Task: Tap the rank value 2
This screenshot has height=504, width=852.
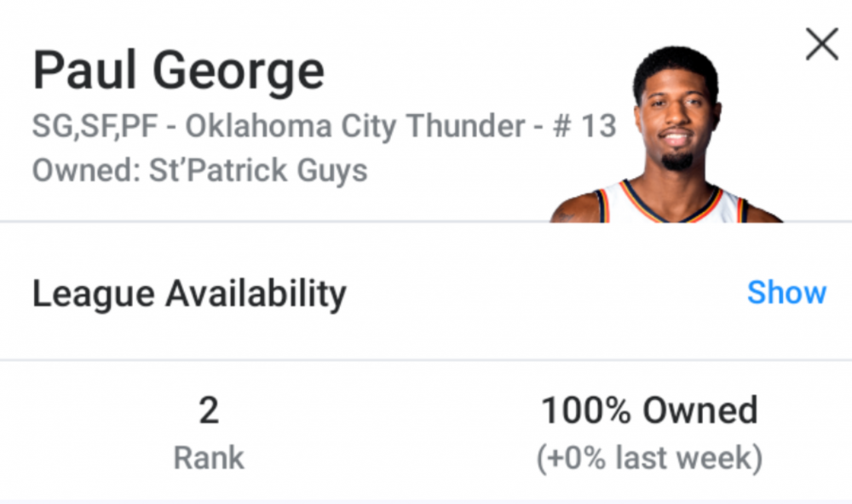Action: [209, 411]
